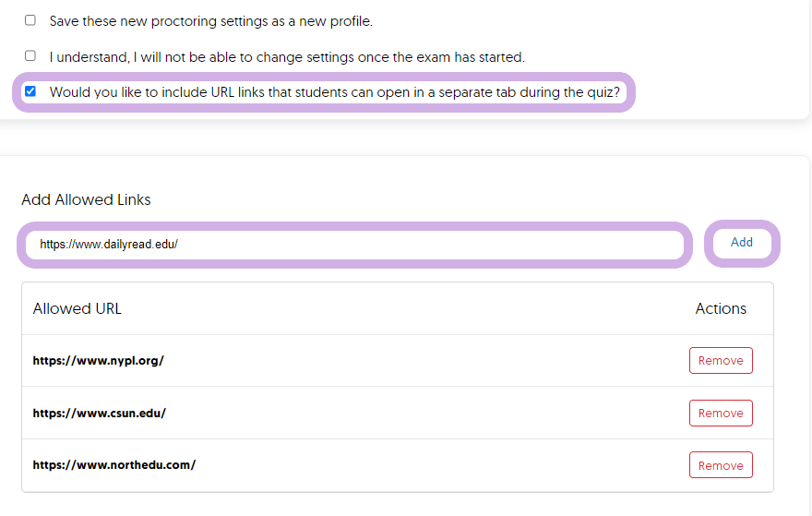Click the 'Allowed URL' column header
Viewport: 812px width, 516px height.
point(77,308)
